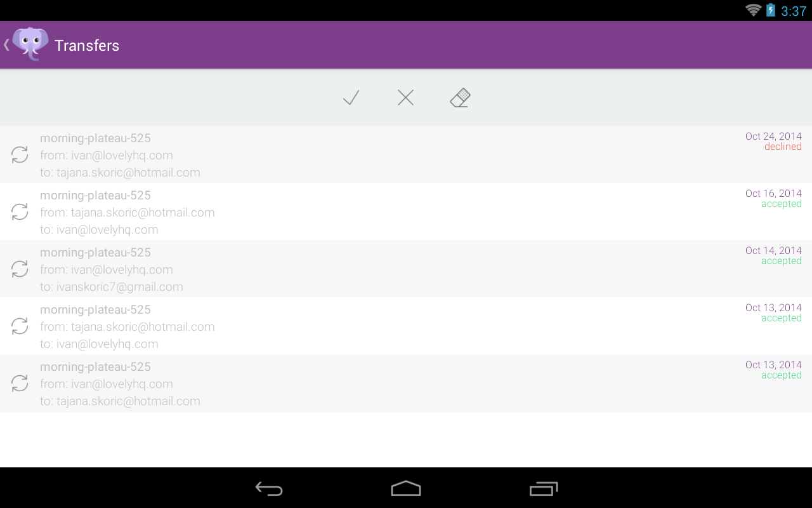Tap accepted status on Oct 14 transfer
Viewport: 812px width, 508px height.
click(x=782, y=261)
